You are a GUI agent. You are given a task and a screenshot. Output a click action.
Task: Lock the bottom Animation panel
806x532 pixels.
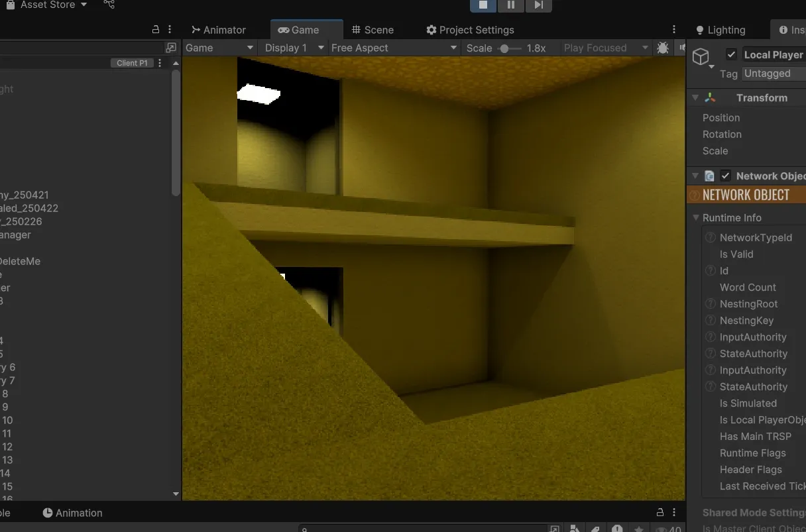point(660,513)
